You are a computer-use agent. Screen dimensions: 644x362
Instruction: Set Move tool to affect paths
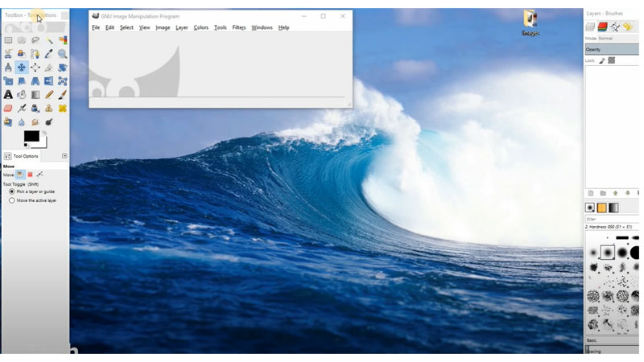pyautogui.click(x=39, y=175)
